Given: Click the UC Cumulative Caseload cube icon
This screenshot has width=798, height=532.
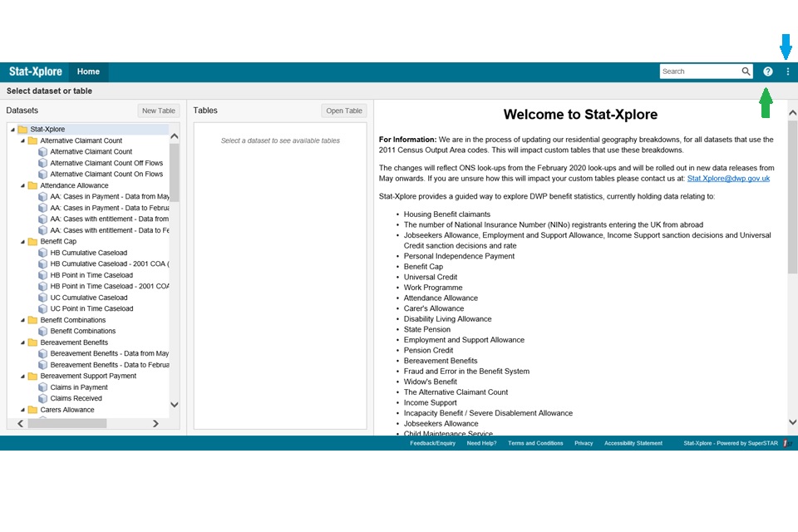Looking at the screenshot, I should tap(42, 298).
